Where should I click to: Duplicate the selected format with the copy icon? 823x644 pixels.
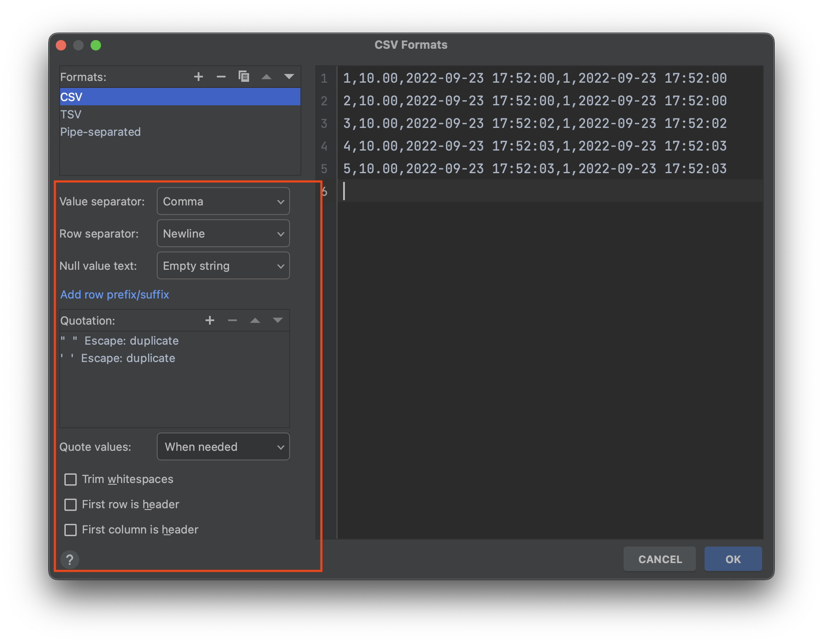[x=244, y=77]
